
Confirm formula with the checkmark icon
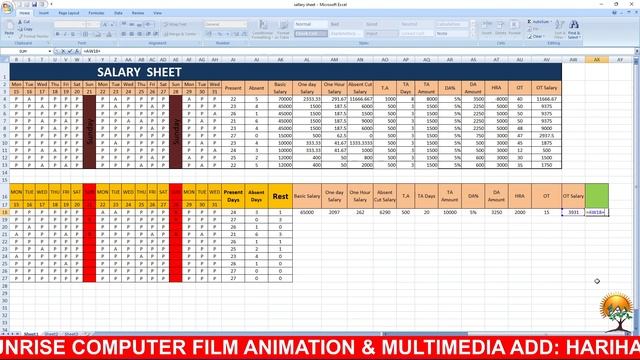[x=70, y=51]
